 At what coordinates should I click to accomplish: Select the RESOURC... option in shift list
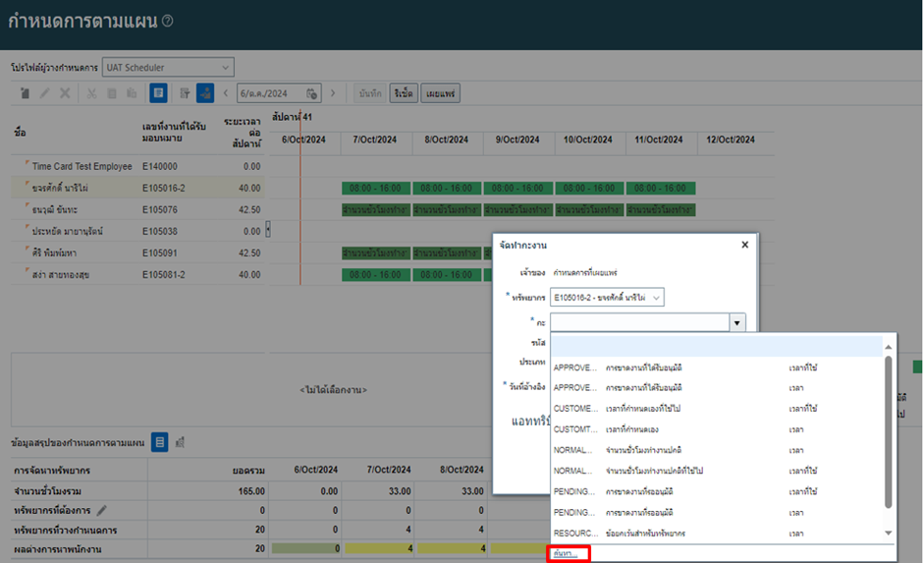click(x=575, y=534)
